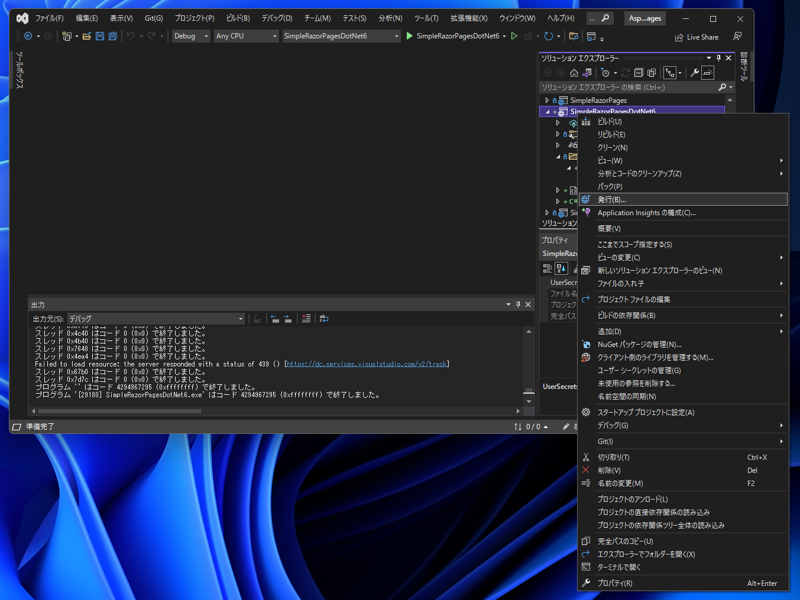Open the Git(G) menu
The height and width of the screenshot is (600, 800).
(x=154, y=18)
